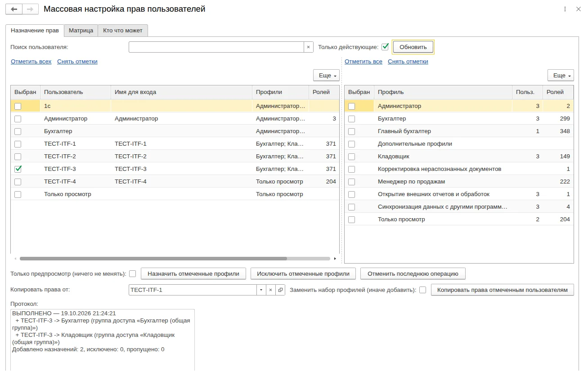Click 'Отметить все' link above profiles
The width and height of the screenshot is (588, 376).
(x=364, y=62)
